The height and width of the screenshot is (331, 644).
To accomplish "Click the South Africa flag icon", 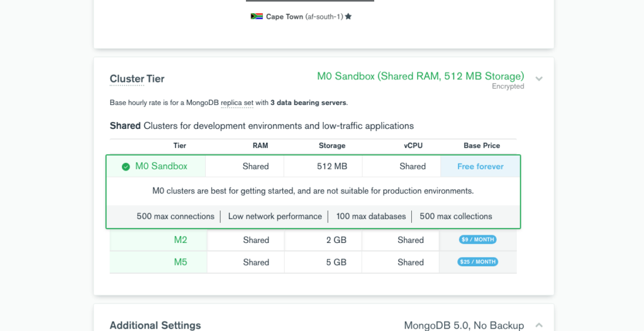I will (x=257, y=16).
